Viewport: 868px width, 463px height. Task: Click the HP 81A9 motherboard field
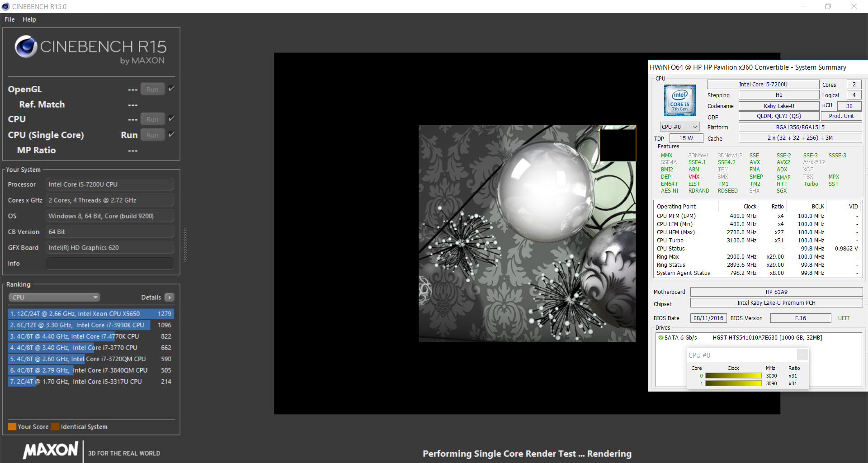(x=776, y=292)
